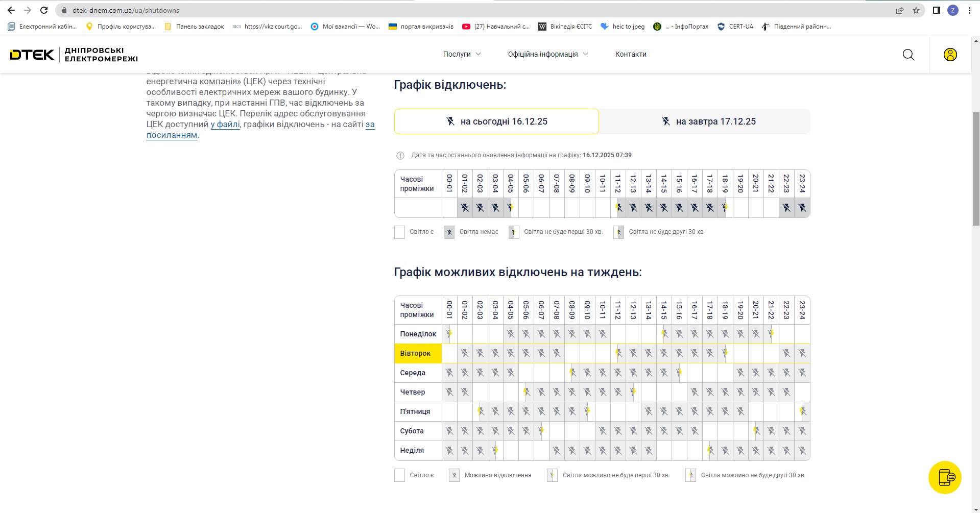
Task: Click the page vertical scrollbar thumb
Action: [x=975, y=168]
